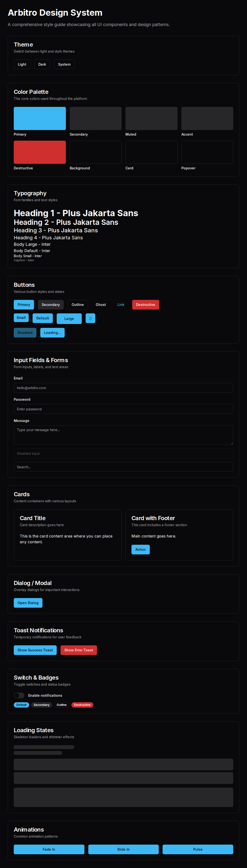
Task: Click the Ghost button
Action: (101, 305)
